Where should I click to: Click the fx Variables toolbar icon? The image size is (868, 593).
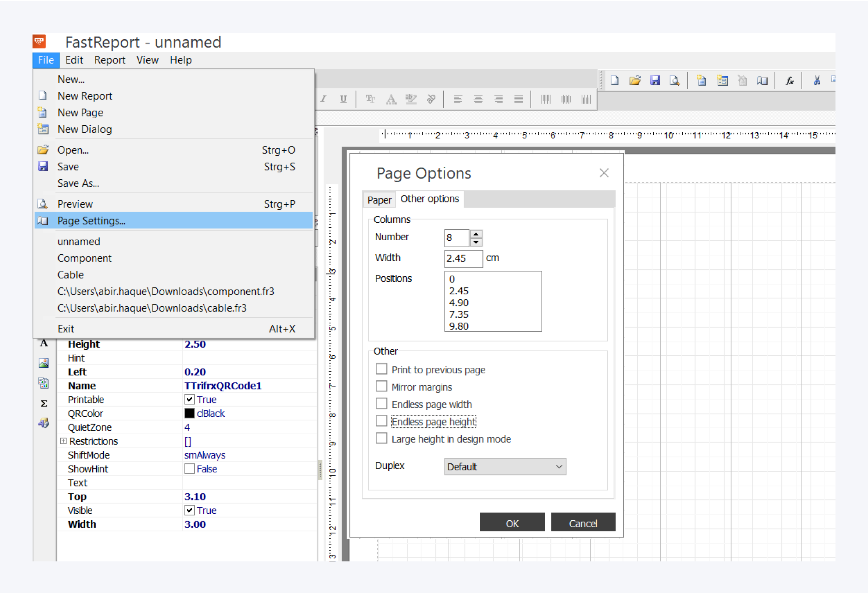pos(789,80)
